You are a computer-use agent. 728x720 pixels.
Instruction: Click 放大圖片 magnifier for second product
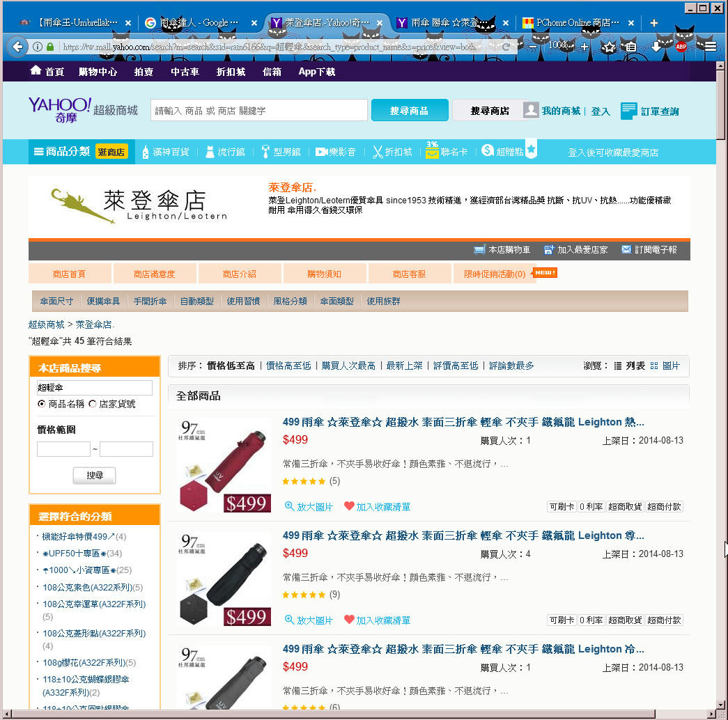(x=289, y=619)
